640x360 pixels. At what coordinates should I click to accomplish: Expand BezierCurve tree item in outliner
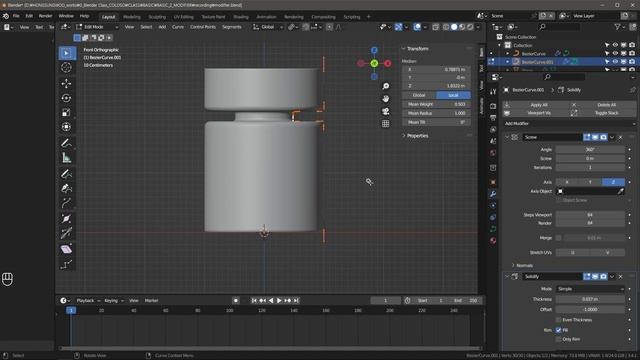click(507, 53)
